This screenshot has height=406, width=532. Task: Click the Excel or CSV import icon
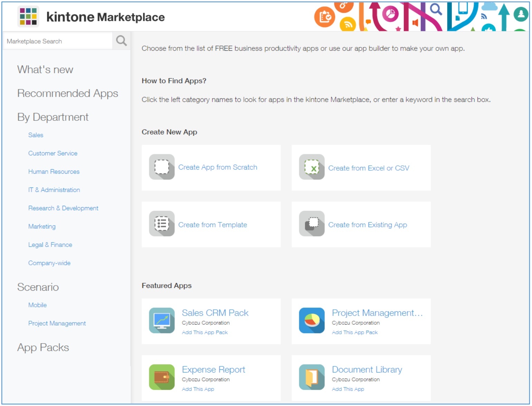312,167
